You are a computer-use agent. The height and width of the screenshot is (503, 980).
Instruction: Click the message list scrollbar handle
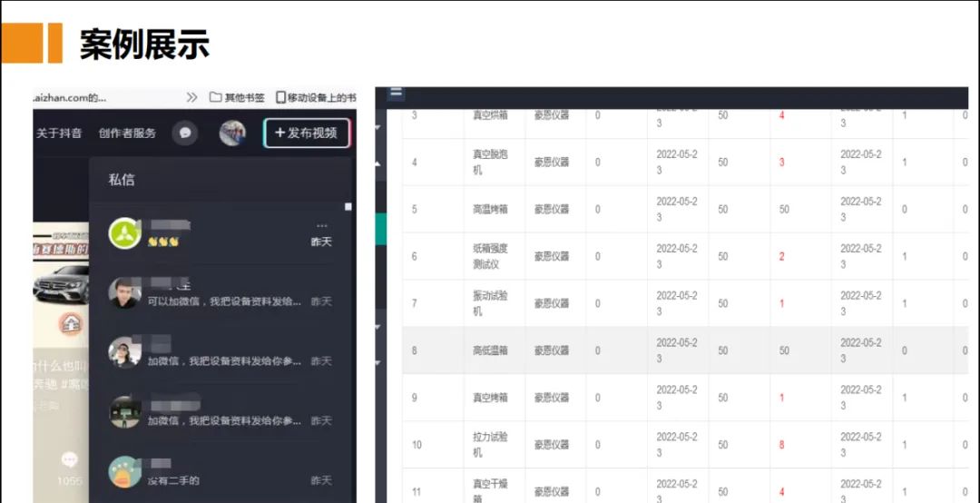348,206
